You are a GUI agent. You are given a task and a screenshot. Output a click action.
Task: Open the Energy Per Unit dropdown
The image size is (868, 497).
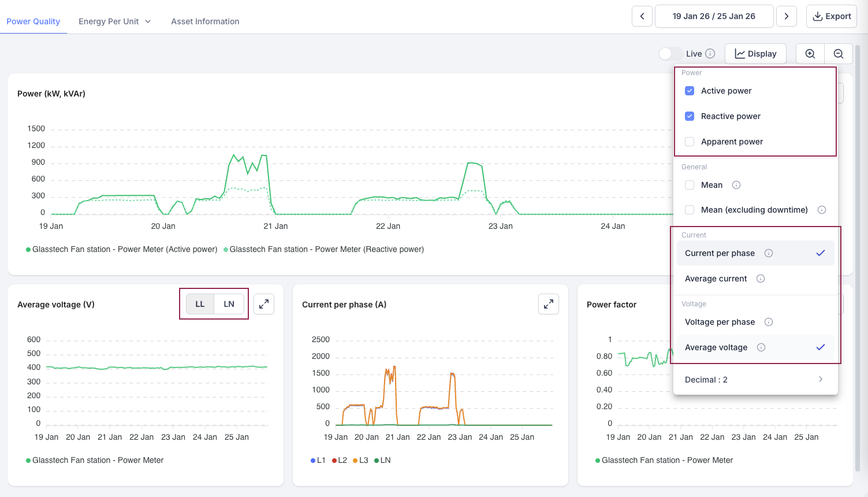click(x=114, y=21)
